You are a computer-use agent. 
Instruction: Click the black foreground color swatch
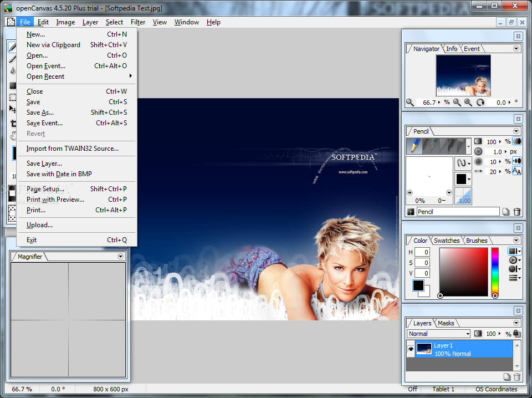tap(418, 285)
